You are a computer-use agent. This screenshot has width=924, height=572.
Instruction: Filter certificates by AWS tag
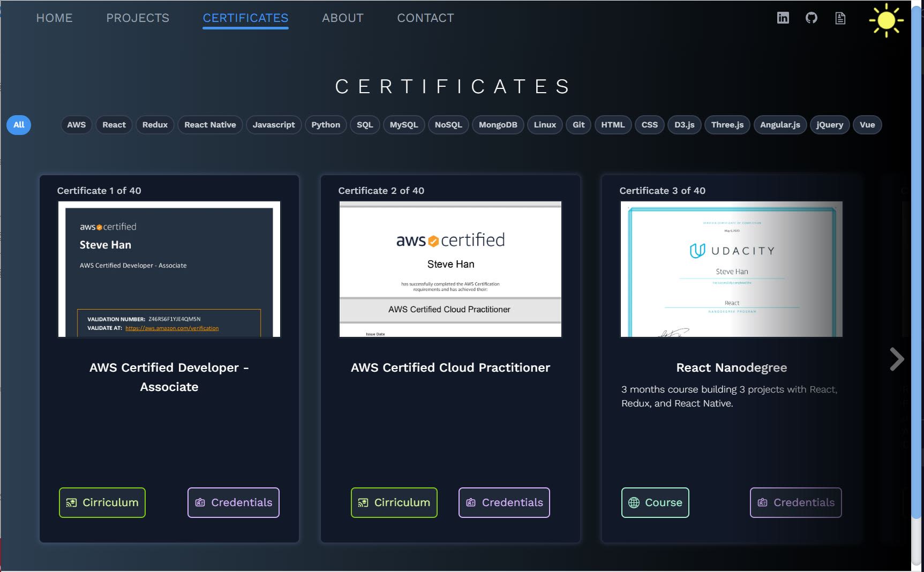(76, 125)
